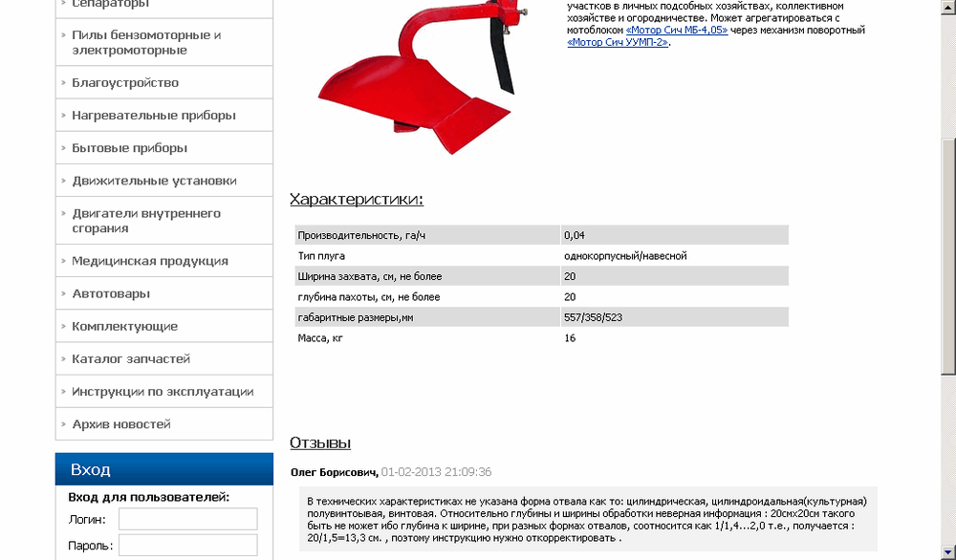Click 'Ширина захвата, см, не более' label
Viewport: 956px width, 560px height.
click(370, 276)
